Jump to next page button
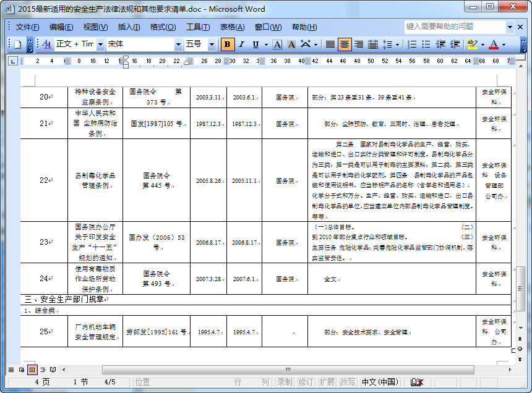 (520, 360)
